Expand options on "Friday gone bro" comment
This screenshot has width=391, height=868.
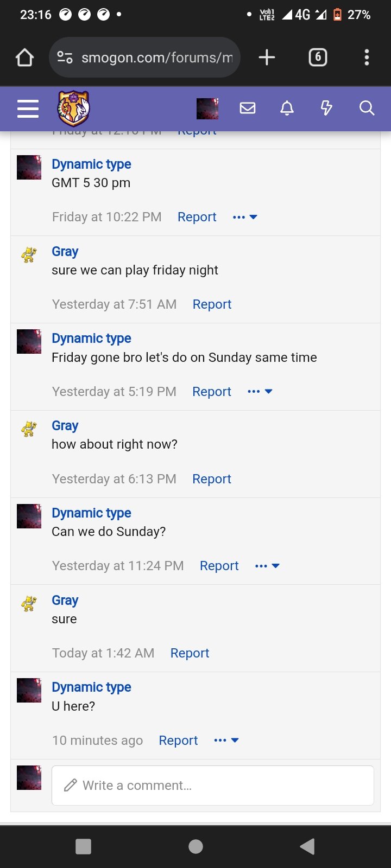point(260,392)
